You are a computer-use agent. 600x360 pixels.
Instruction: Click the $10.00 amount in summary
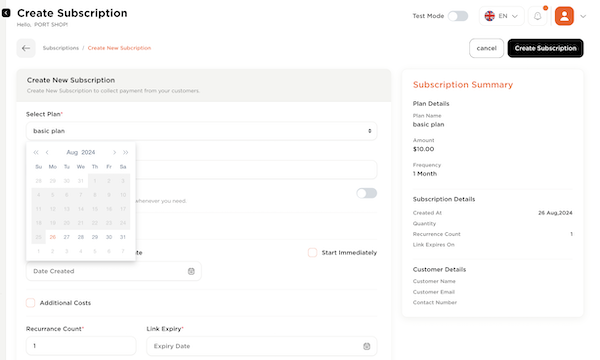(x=424, y=149)
